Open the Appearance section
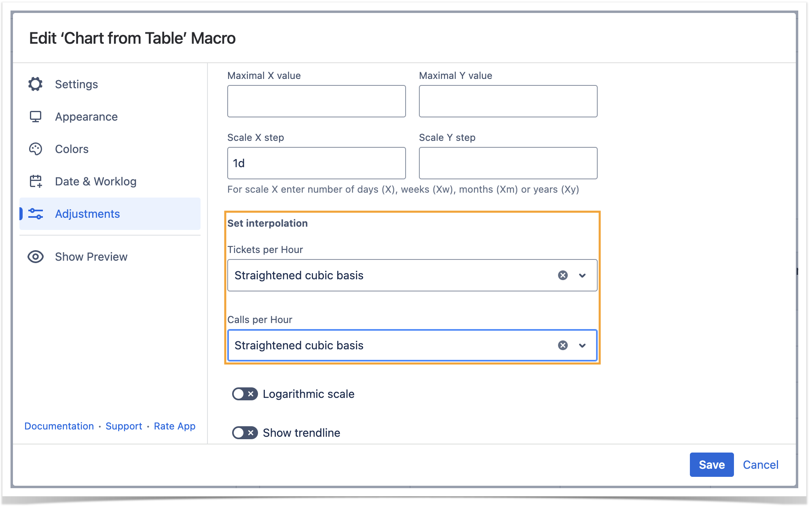 pos(86,117)
